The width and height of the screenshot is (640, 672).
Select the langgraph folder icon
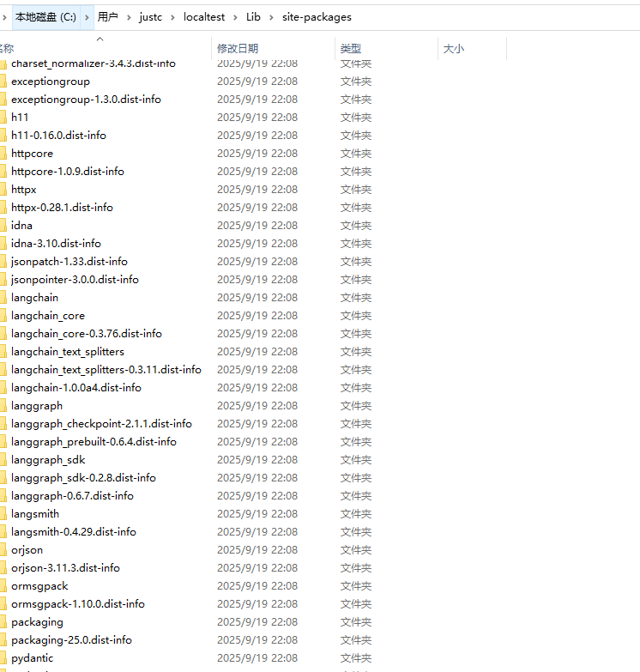pos(3,405)
